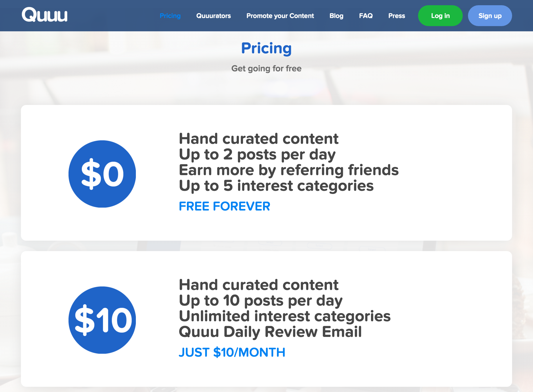Click the Quuu logo
The image size is (533, 392).
tap(44, 15)
